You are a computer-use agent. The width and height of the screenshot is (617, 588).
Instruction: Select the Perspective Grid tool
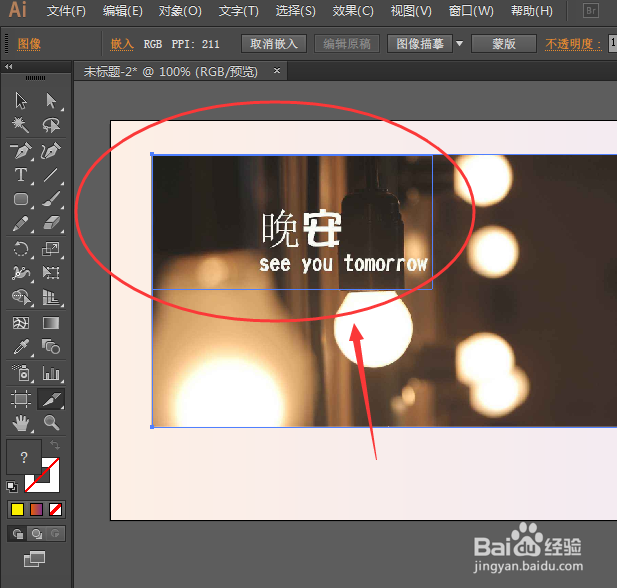click(51, 298)
